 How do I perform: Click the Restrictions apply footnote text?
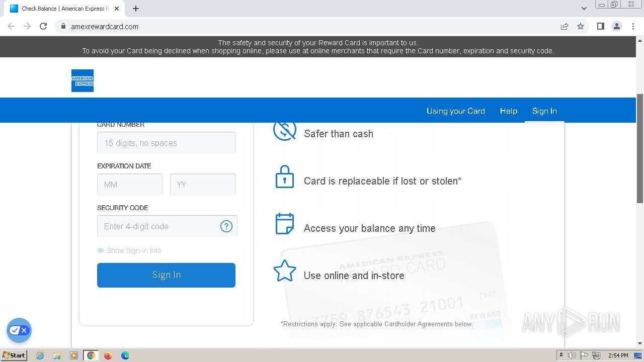point(377,324)
